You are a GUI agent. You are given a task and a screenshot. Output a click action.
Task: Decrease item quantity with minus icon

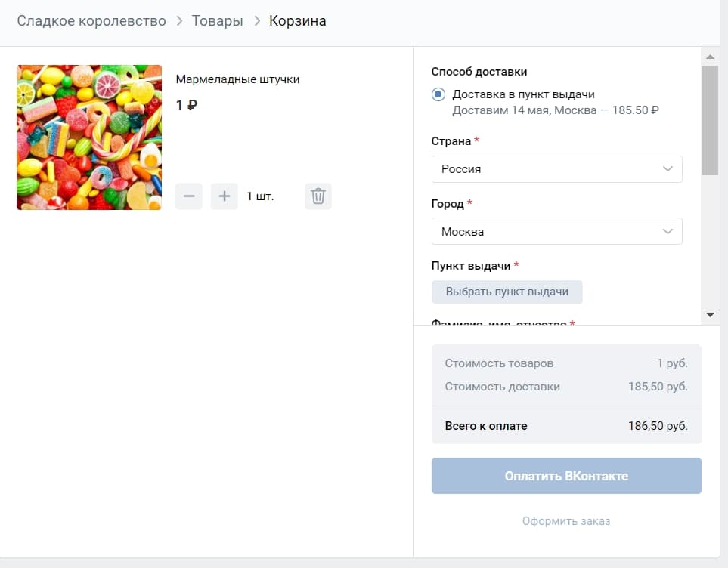[188, 196]
